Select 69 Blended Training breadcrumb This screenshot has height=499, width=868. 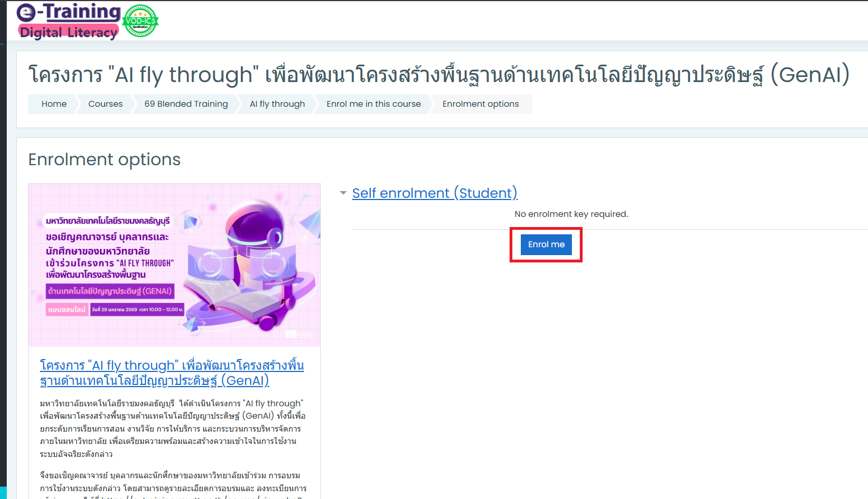pyautogui.click(x=186, y=104)
